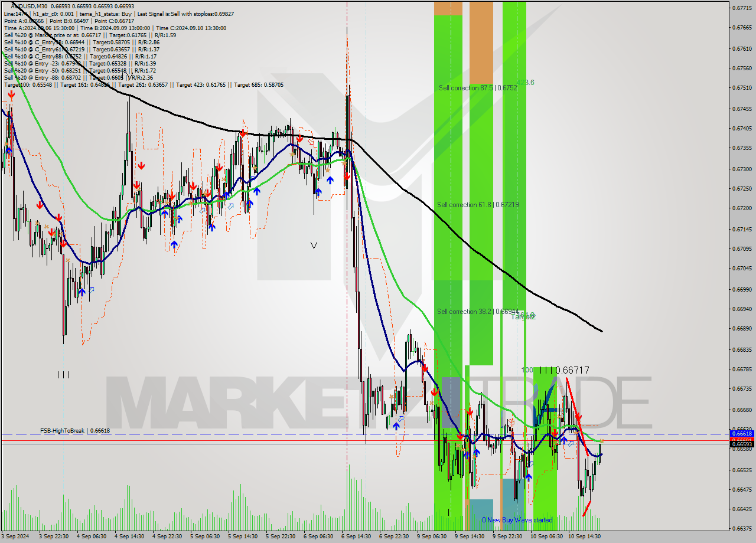Click the '4 Sep 22:30' time axis label

[167, 537]
